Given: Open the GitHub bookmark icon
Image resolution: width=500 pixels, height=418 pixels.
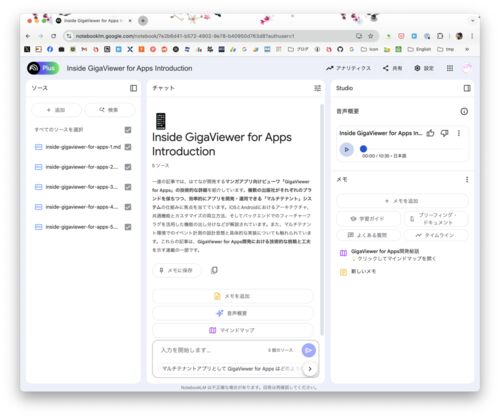Looking at the screenshot, I should 340,49.
